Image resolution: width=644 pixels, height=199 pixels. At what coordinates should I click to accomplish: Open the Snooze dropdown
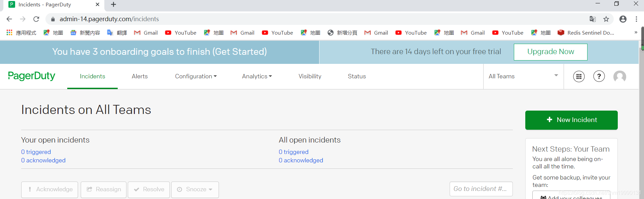[x=195, y=190]
